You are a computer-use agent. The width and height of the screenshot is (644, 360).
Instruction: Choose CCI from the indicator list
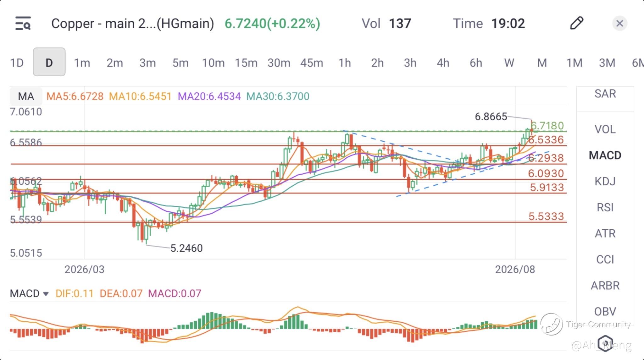(x=605, y=259)
